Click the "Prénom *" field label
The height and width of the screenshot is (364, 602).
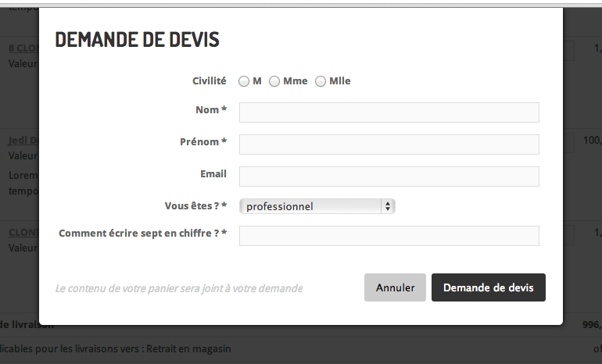[202, 142]
